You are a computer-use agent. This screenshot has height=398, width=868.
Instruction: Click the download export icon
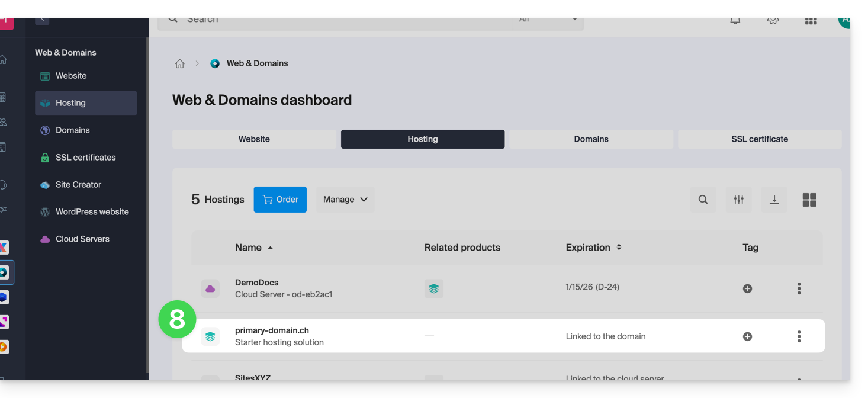[774, 200]
